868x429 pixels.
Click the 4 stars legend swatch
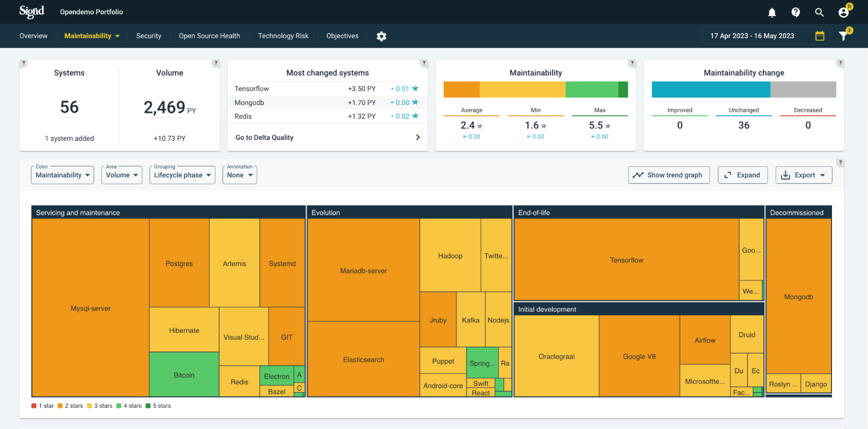119,406
